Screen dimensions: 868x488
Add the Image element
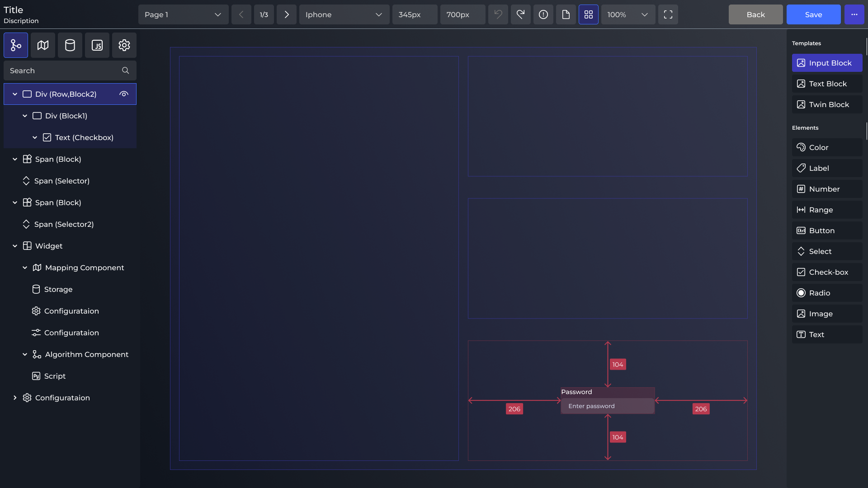(x=827, y=314)
